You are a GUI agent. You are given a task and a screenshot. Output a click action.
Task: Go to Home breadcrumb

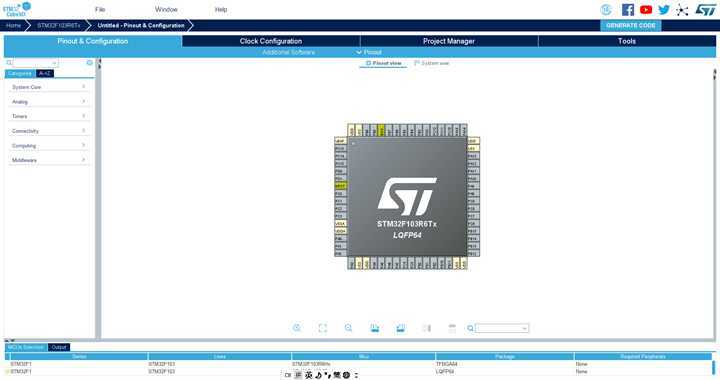point(13,25)
